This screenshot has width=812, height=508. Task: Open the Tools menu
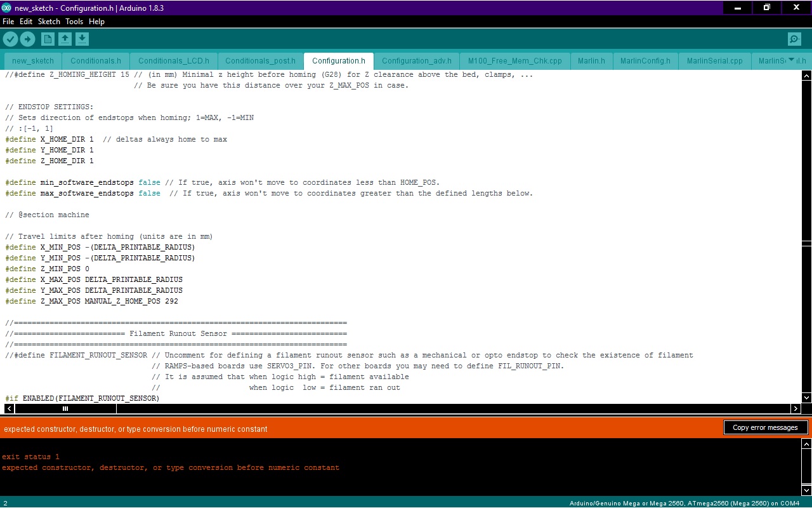[74, 21]
